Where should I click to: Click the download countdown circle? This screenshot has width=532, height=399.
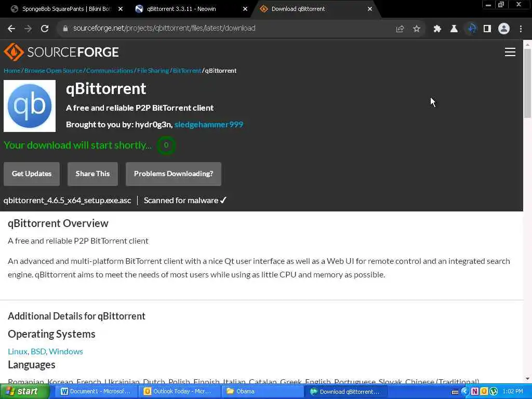[x=166, y=145]
